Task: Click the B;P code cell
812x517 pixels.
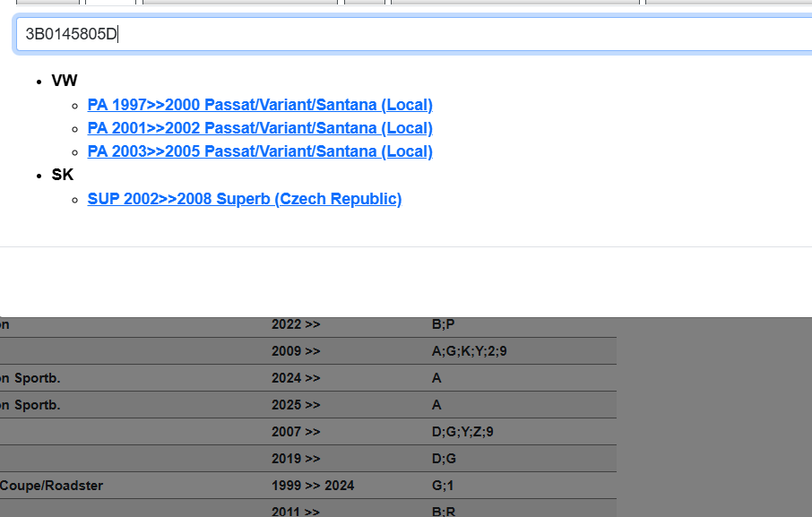Action: tap(444, 324)
